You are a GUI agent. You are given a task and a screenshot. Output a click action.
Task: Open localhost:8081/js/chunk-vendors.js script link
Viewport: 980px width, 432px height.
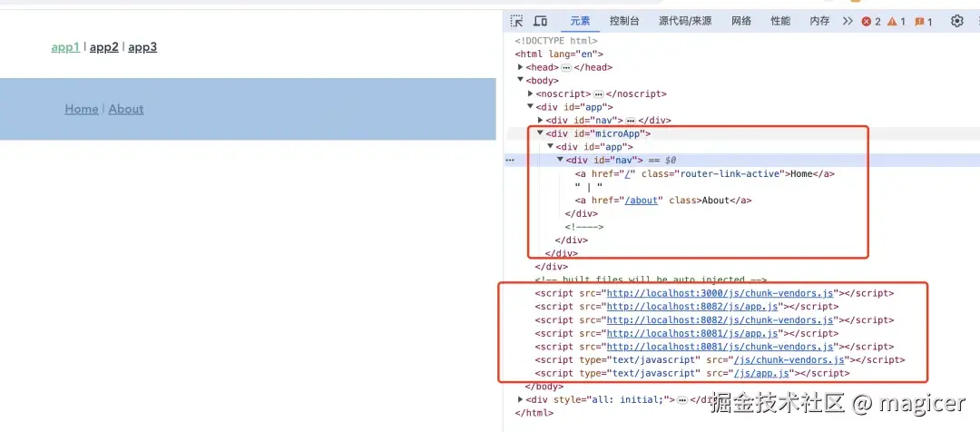[720, 347]
